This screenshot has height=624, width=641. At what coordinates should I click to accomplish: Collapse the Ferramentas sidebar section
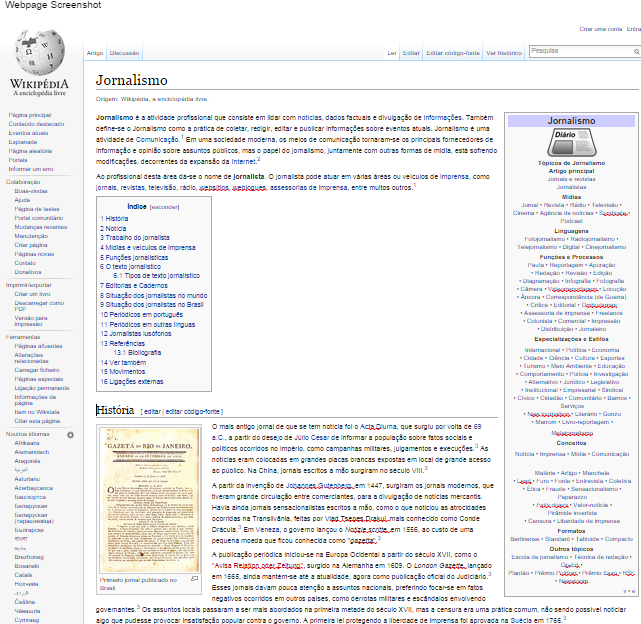[22, 336]
